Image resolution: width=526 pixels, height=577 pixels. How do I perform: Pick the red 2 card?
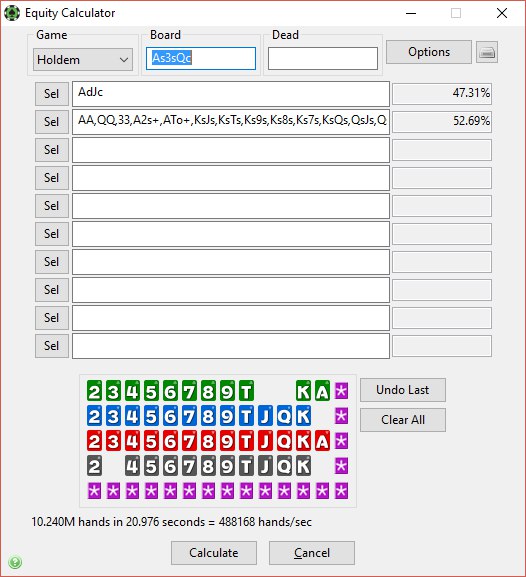point(94,441)
